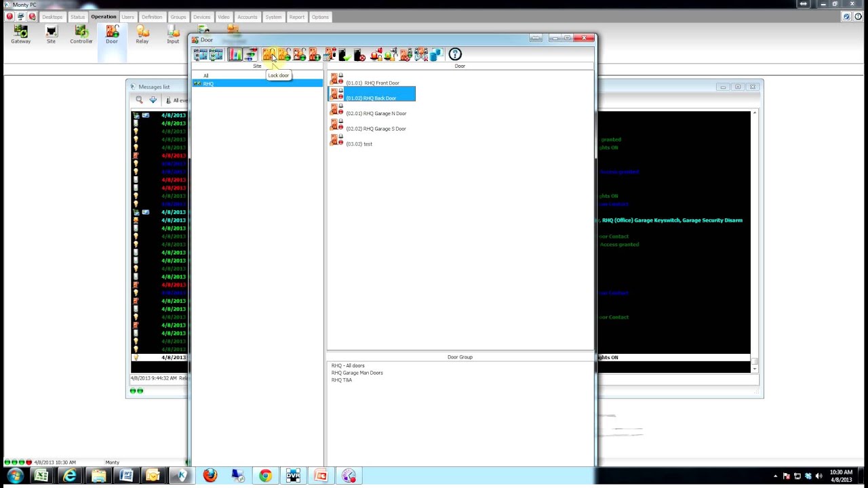
Task: Open Google Chrome from the taskbar
Action: pyautogui.click(x=265, y=476)
